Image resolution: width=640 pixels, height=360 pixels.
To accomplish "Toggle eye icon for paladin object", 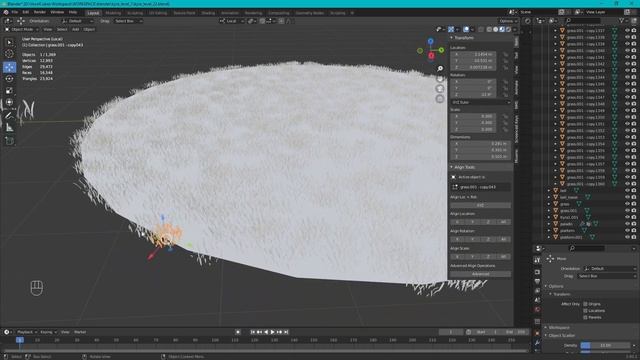I will [x=627, y=224].
